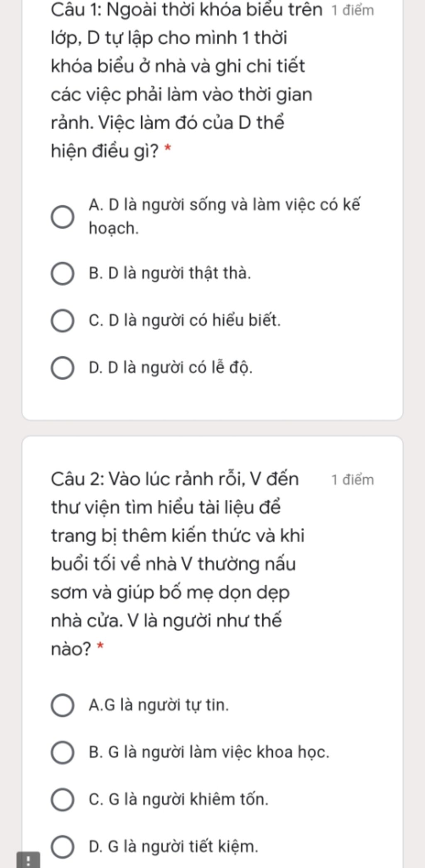This screenshot has height=868, width=425.
Task: Click the label text 'C. D là người có hiểu biết.'
Action: (x=185, y=321)
